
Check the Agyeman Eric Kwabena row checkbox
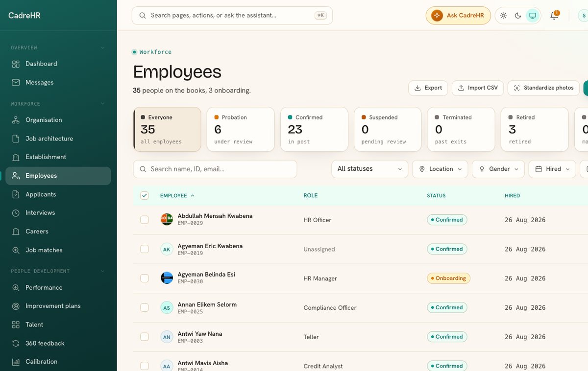tap(145, 249)
